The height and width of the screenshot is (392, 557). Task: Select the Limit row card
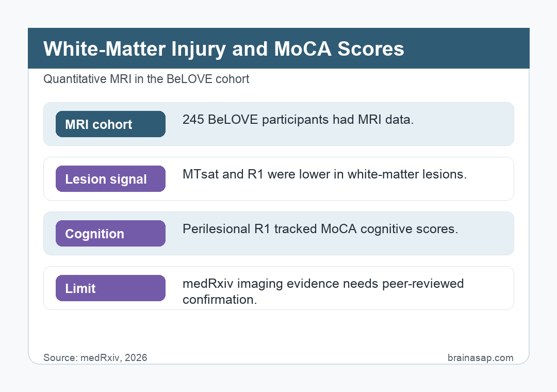click(278, 288)
